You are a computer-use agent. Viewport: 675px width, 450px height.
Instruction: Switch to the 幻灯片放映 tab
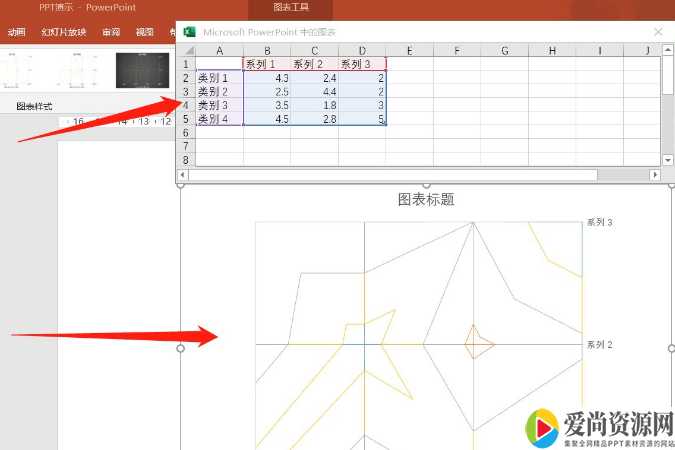click(x=61, y=32)
